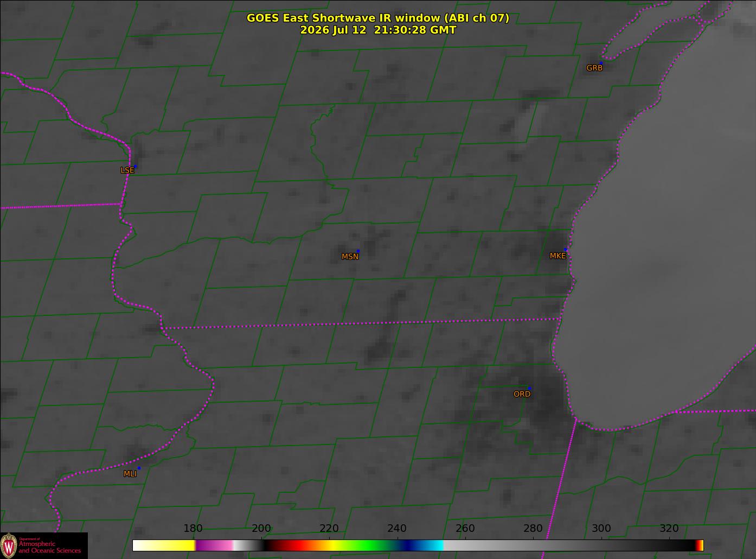Screen dimensions: 756x559
Task: Click the blue LSE station dot
Action: (x=136, y=166)
